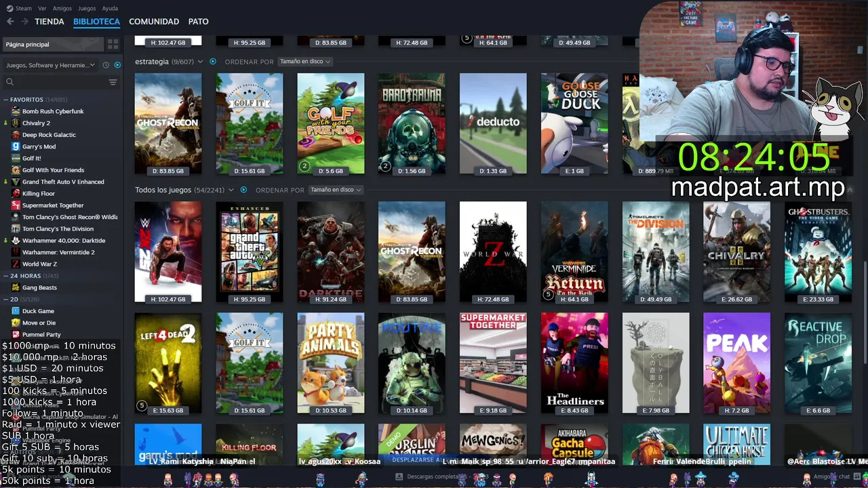868x488 pixels.
Task: Toggle ready-to-play filter for Todos los juegos
Action: [x=243, y=190]
